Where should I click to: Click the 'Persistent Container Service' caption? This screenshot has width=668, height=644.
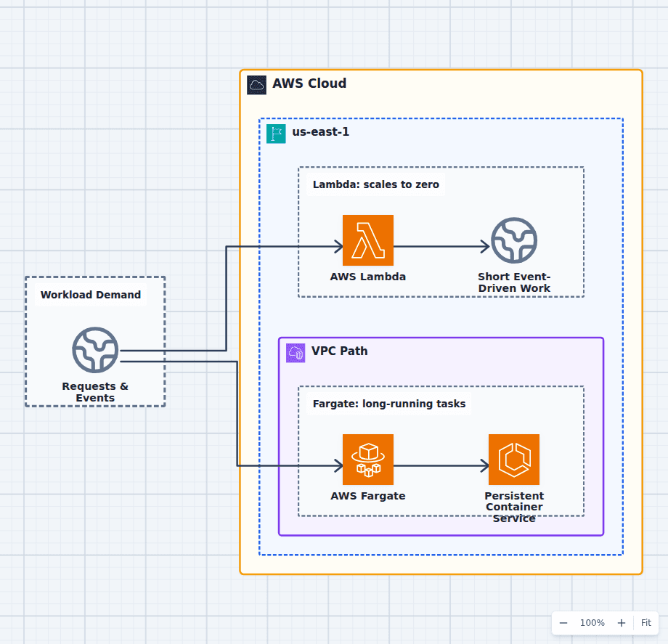coord(514,507)
